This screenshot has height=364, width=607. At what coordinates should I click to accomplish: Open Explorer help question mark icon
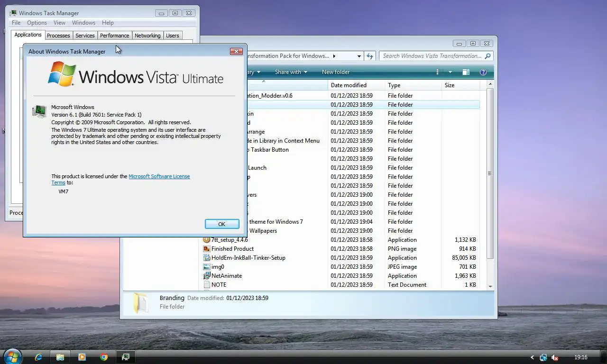pos(483,72)
